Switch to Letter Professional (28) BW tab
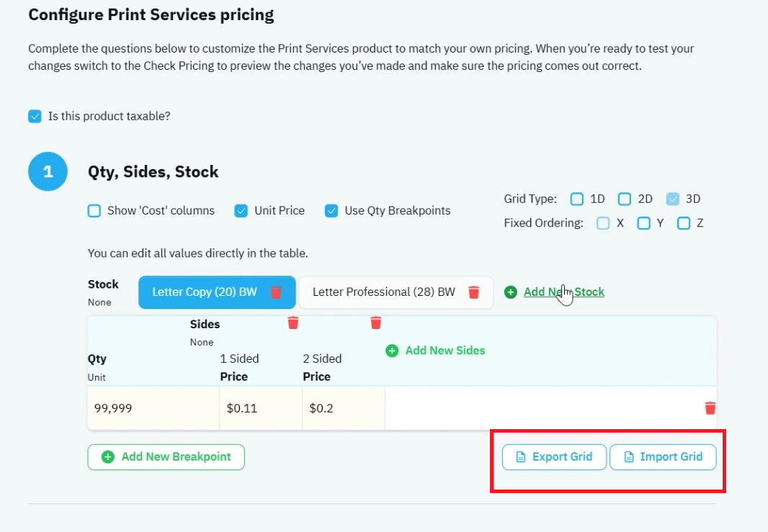This screenshot has height=532, width=768. click(384, 292)
